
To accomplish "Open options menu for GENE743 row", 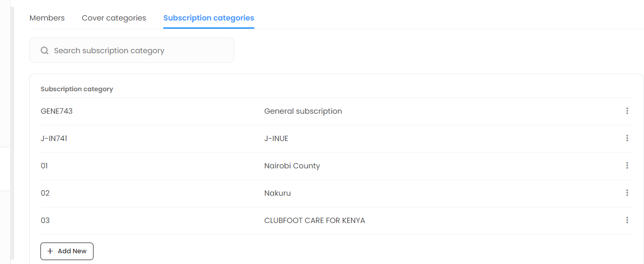I will (x=627, y=111).
